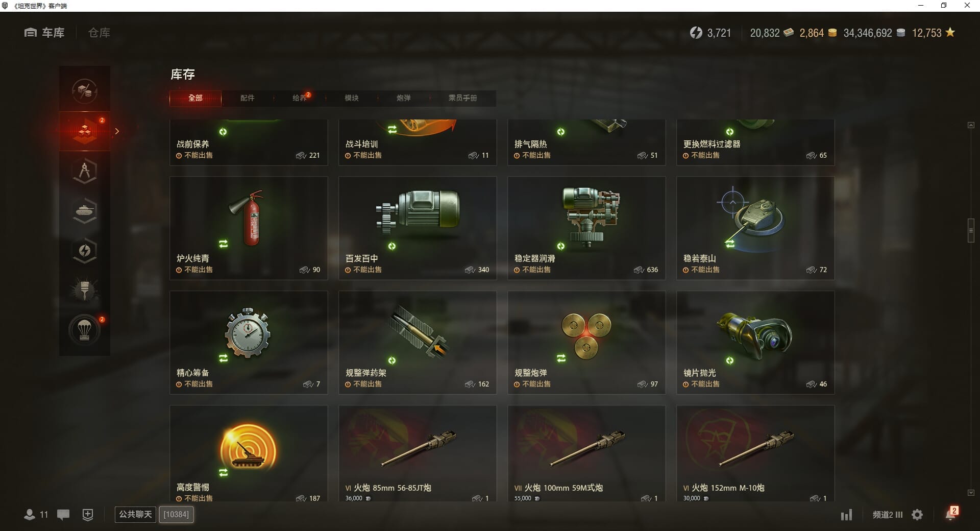Select the compass blueprint sidebar icon
Image resolution: width=980 pixels, height=531 pixels.
[x=85, y=171]
